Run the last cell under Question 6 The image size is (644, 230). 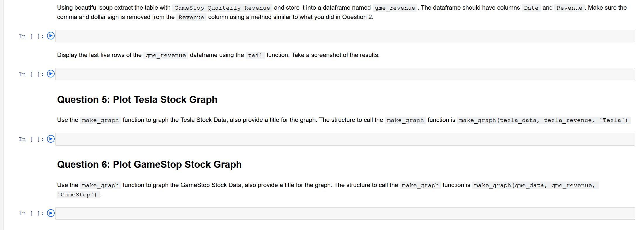tap(51, 213)
